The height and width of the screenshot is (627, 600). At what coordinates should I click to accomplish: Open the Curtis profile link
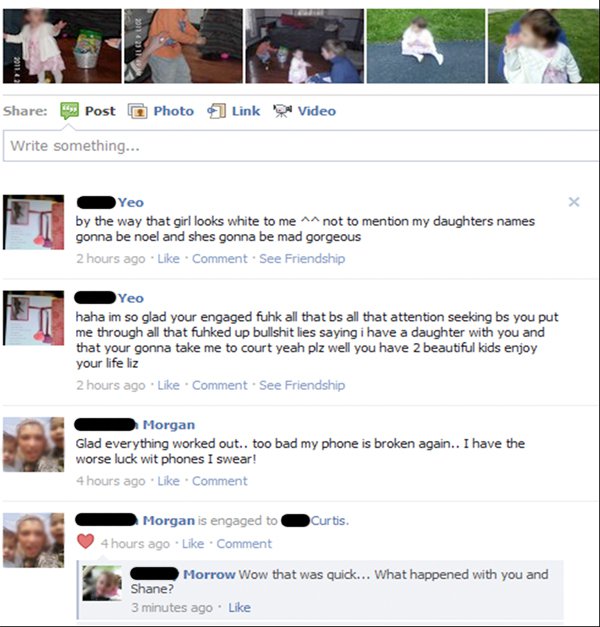(x=330, y=521)
